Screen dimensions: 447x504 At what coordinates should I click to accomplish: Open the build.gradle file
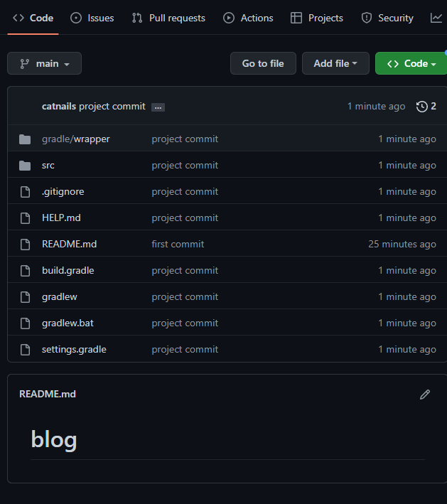tap(68, 271)
